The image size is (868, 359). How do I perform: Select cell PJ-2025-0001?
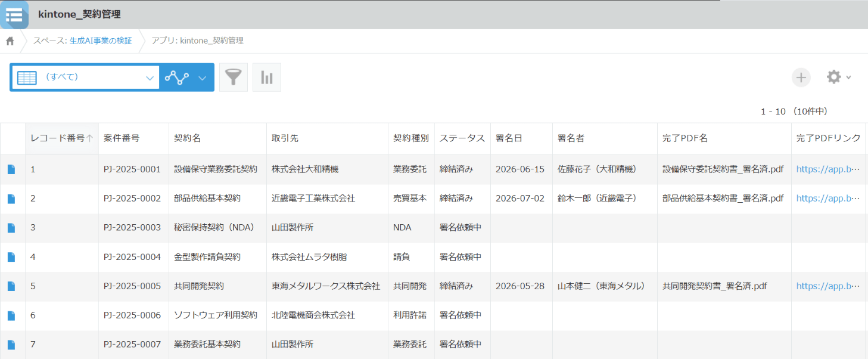[132, 169]
